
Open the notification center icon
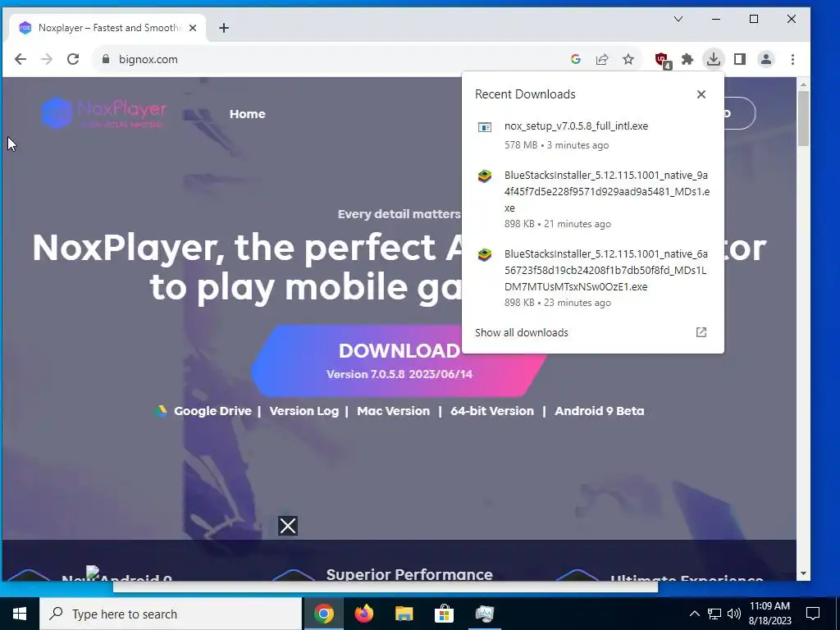coord(813,614)
